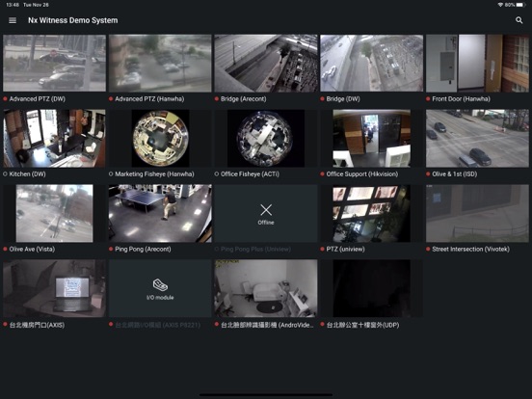Screen dimensions: 532x399
Task: Open Office Support (Hikvision) camera thumbnail
Action: 371,138
